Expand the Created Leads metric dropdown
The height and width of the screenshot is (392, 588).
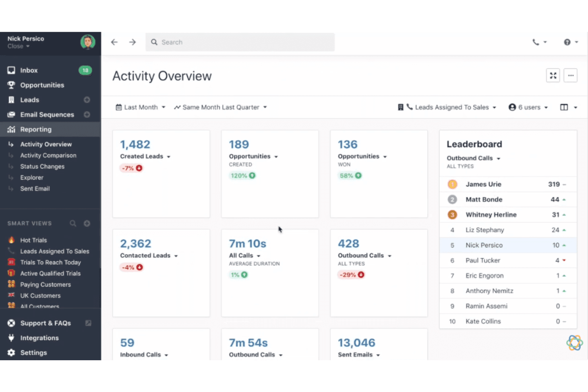pos(145,156)
